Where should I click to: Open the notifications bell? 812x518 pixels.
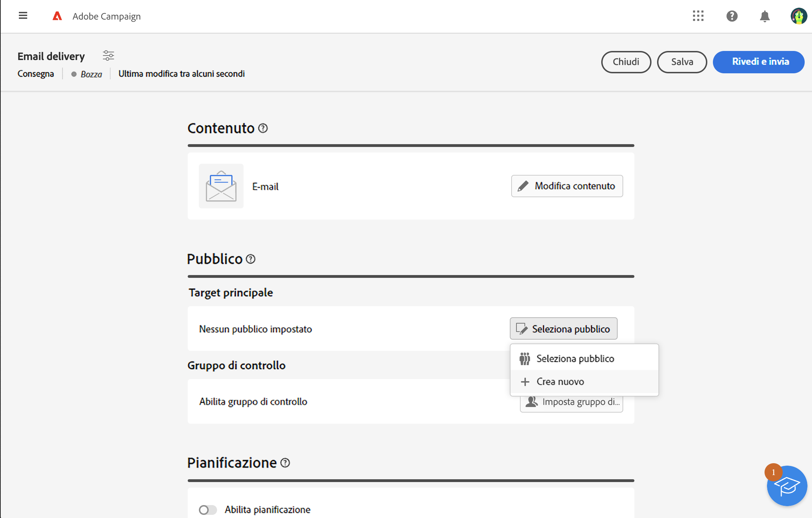765,16
